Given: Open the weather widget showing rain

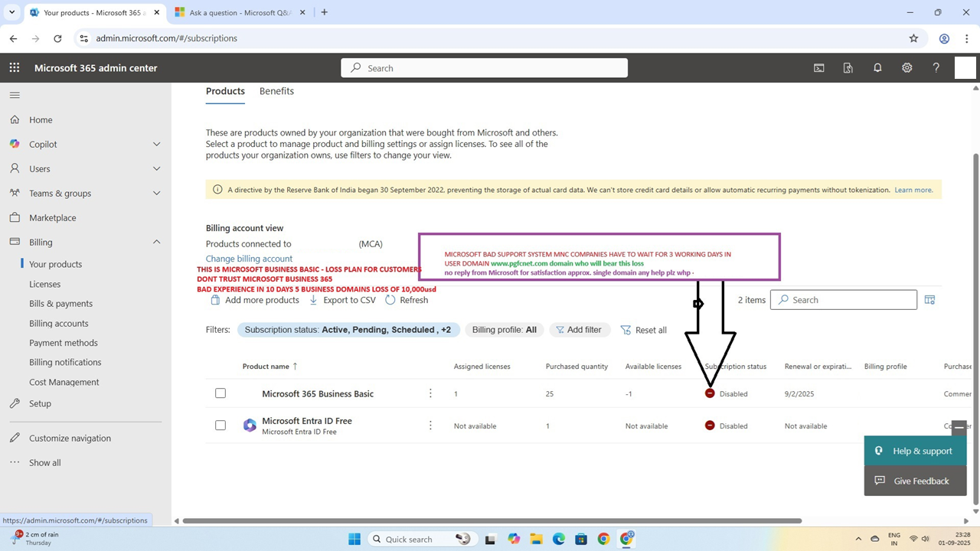Looking at the screenshot, I should (32, 538).
